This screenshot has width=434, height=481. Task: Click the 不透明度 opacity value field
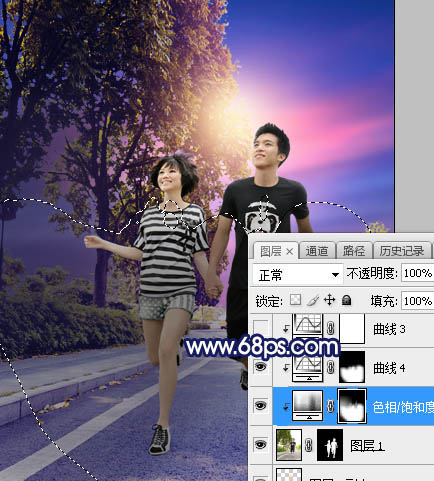418,274
